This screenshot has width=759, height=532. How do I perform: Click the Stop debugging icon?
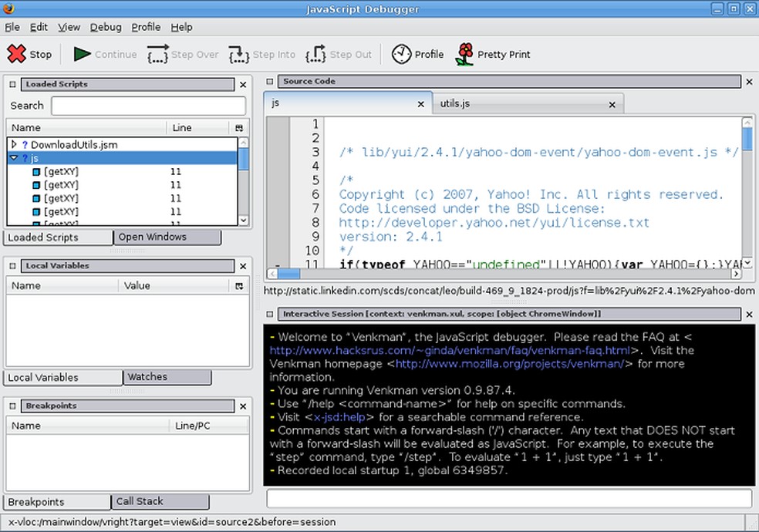tap(17, 54)
